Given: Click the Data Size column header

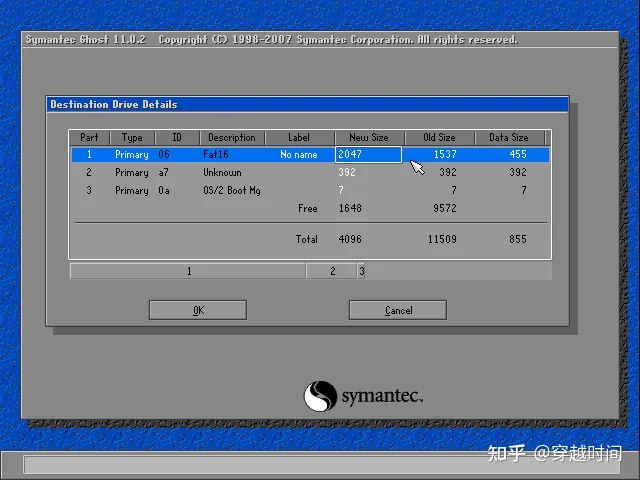Looking at the screenshot, I should click(x=509, y=138).
